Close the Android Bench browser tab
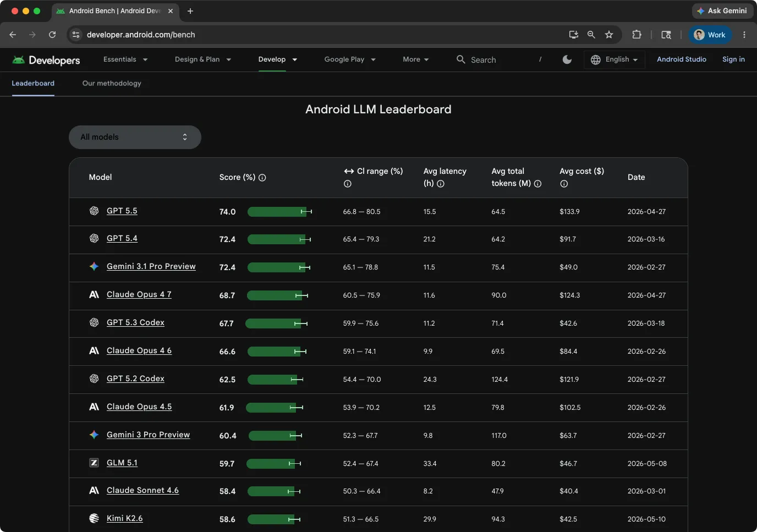 [171, 11]
